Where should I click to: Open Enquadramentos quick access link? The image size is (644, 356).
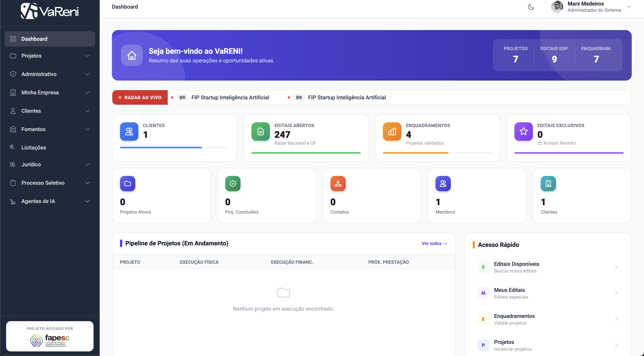tap(548, 319)
